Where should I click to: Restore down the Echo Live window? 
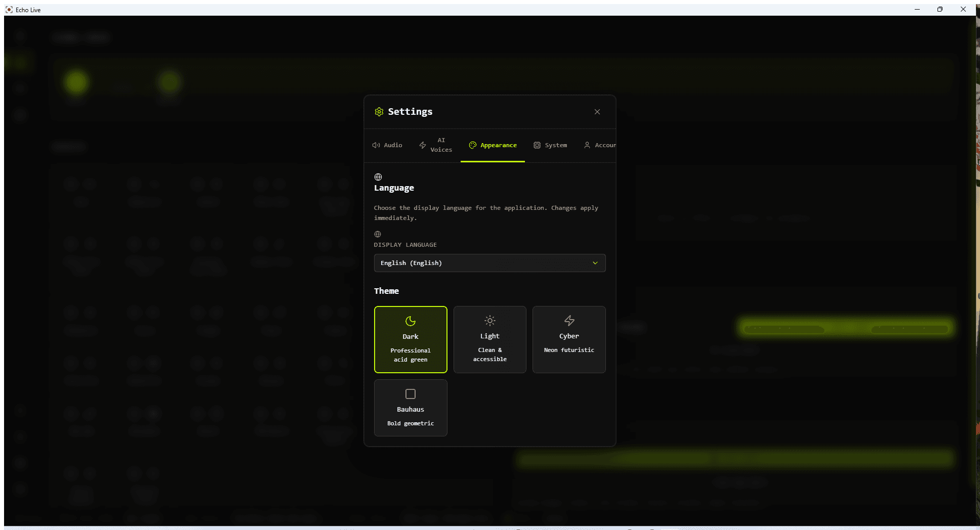pyautogui.click(x=940, y=10)
